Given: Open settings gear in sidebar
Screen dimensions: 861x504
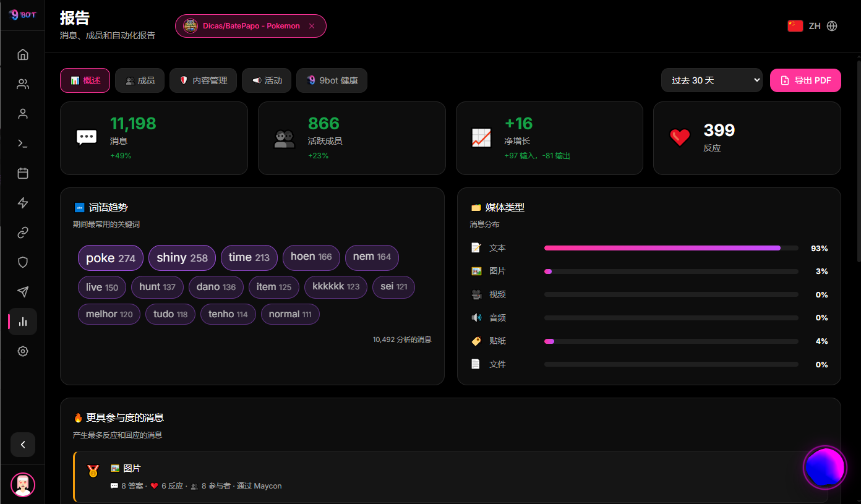Looking at the screenshot, I should 23,351.
